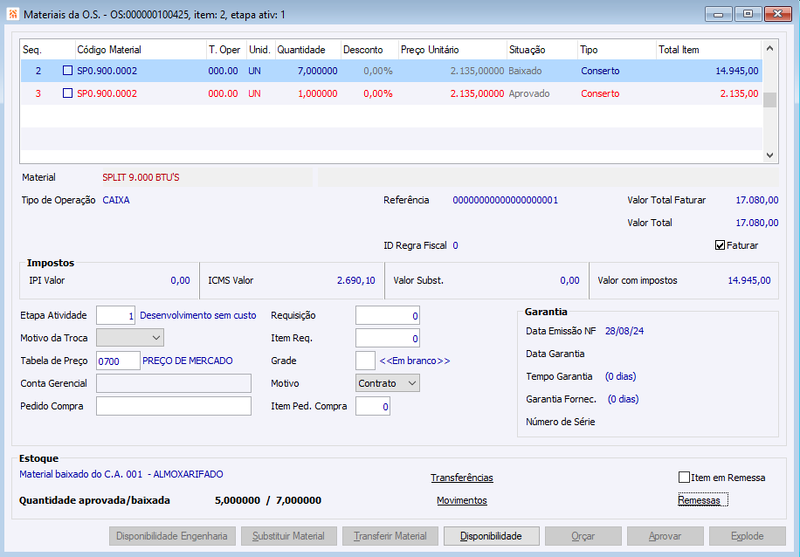Image resolution: width=800 pixels, height=557 pixels.
Task: Focus the Etapa Atividade input field
Action: pyautogui.click(x=116, y=315)
